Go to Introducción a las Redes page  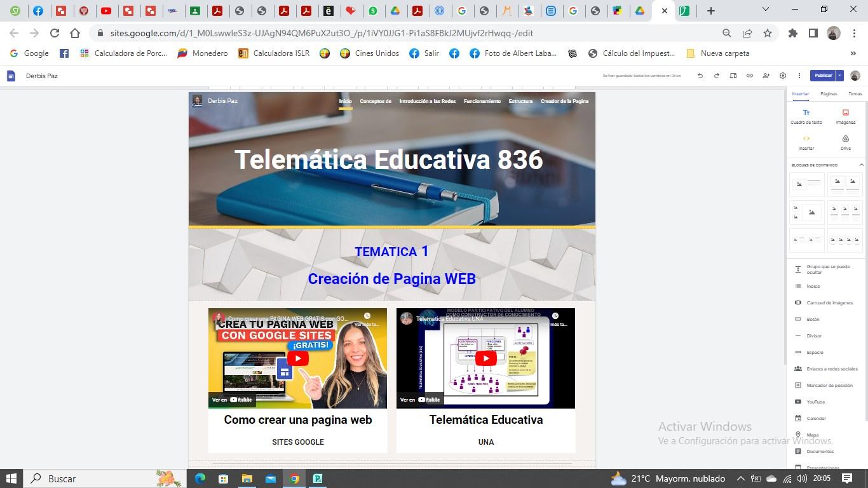pos(428,101)
